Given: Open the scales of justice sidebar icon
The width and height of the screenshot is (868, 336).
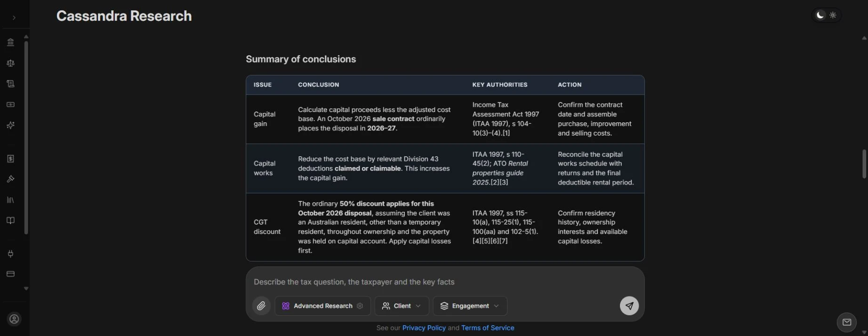Looking at the screenshot, I should click(x=10, y=63).
